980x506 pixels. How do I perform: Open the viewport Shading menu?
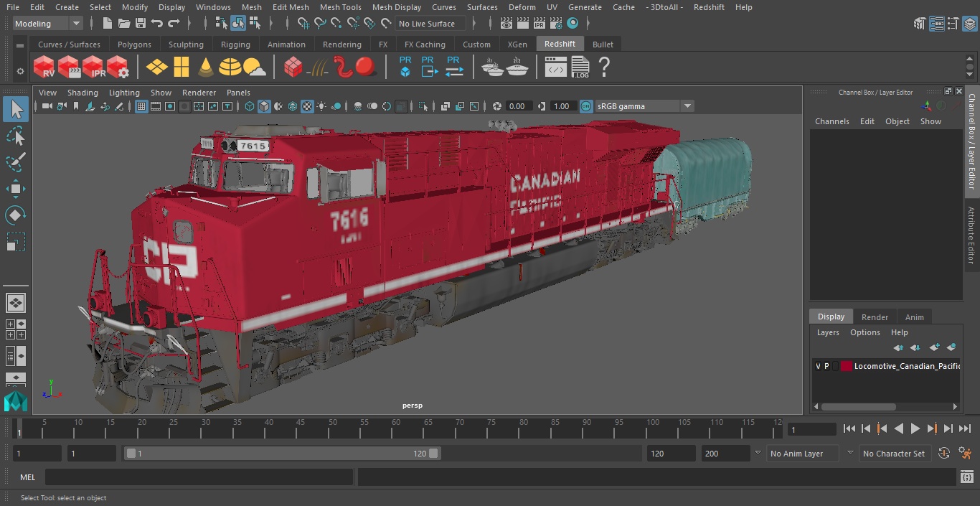(x=83, y=93)
